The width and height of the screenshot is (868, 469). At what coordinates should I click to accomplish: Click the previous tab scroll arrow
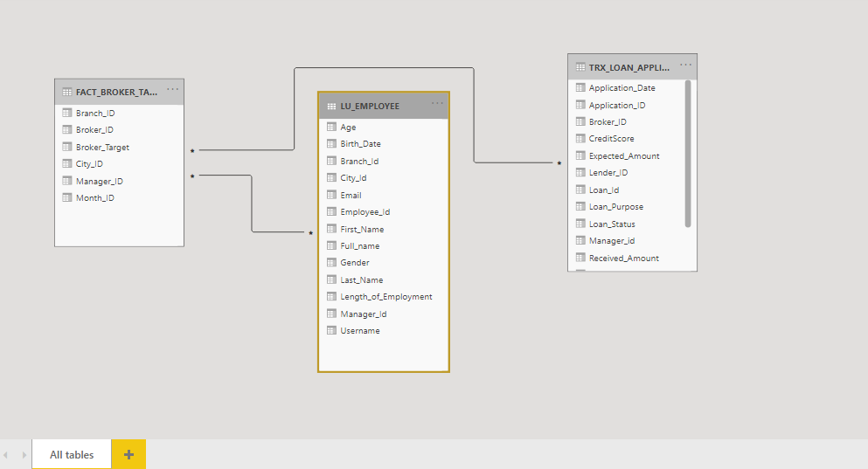pos(5,455)
